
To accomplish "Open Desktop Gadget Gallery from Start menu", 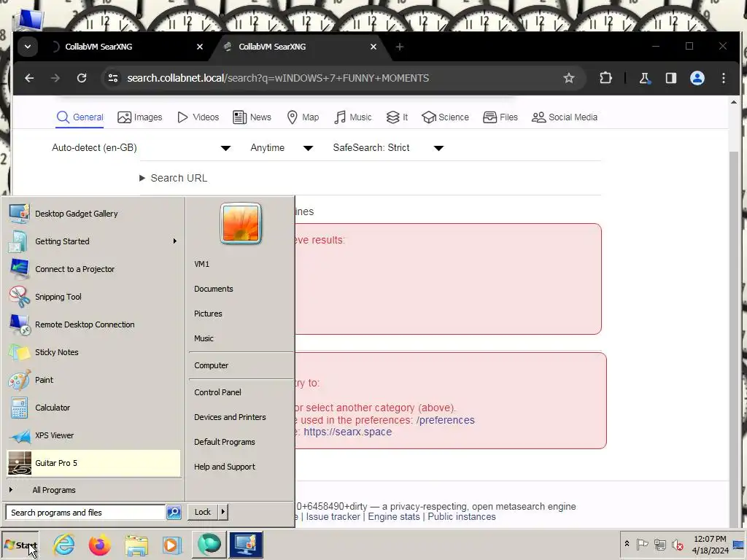I will 94,214.
